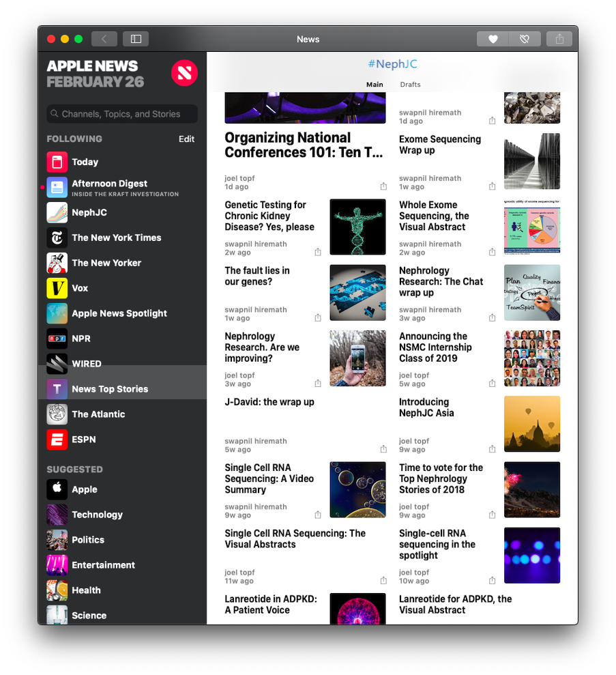Screen dimensions: 616x675
Task: Open Time to vote Top Nephrology Stories headline
Action: 441,478
